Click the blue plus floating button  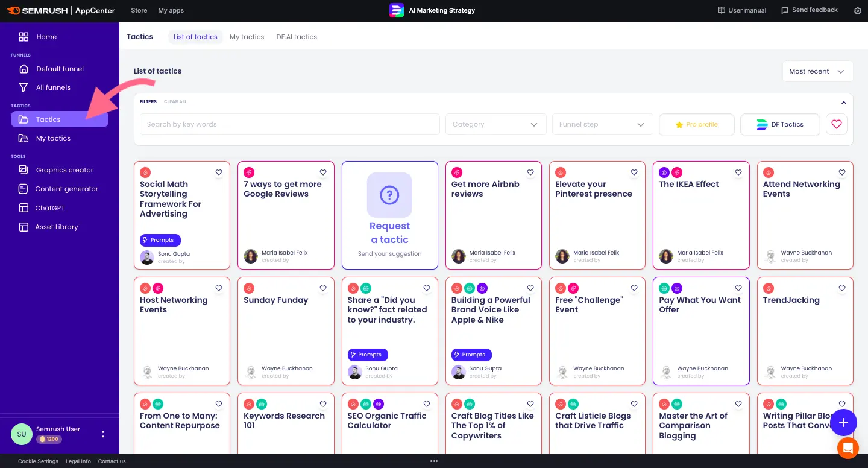pos(843,423)
